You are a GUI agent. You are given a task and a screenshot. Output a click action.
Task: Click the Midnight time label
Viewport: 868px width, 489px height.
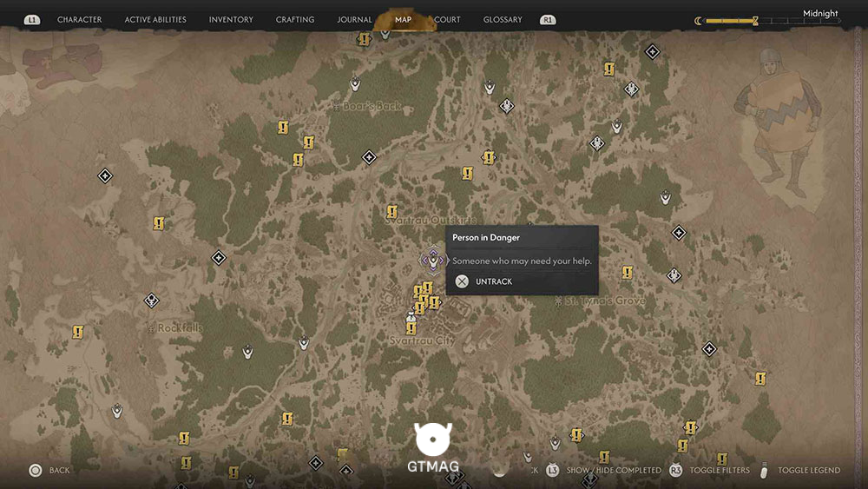(x=820, y=13)
